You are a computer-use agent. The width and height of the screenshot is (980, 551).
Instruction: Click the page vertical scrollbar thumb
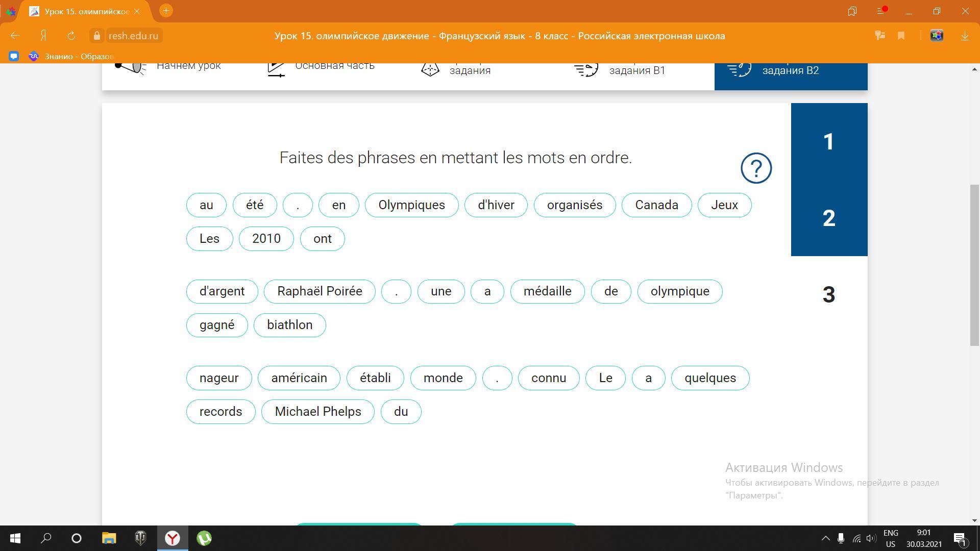974,265
